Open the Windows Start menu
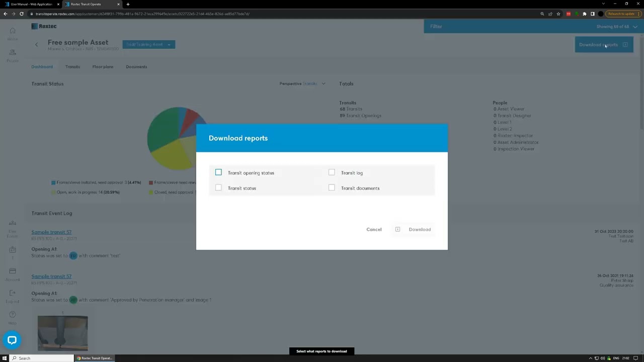The height and width of the screenshot is (362, 644). (x=5, y=358)
